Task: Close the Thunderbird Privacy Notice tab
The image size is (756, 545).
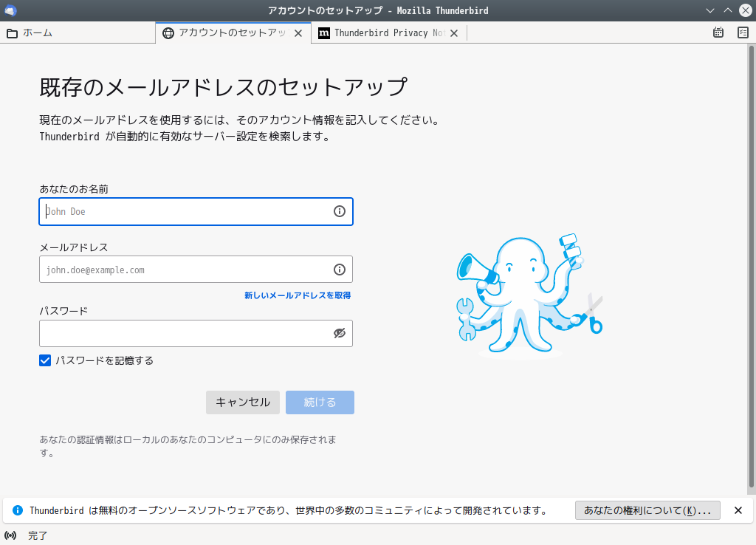Action: tap(454, 33)
